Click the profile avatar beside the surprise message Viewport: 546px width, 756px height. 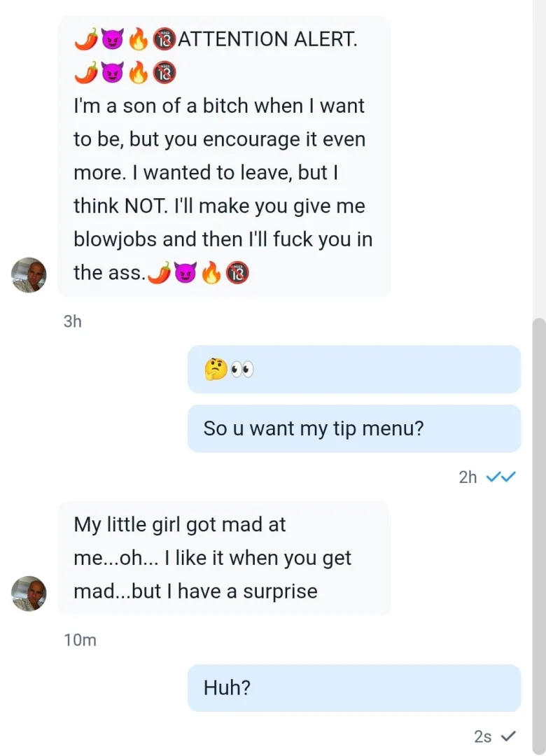[x=29, y=593]
